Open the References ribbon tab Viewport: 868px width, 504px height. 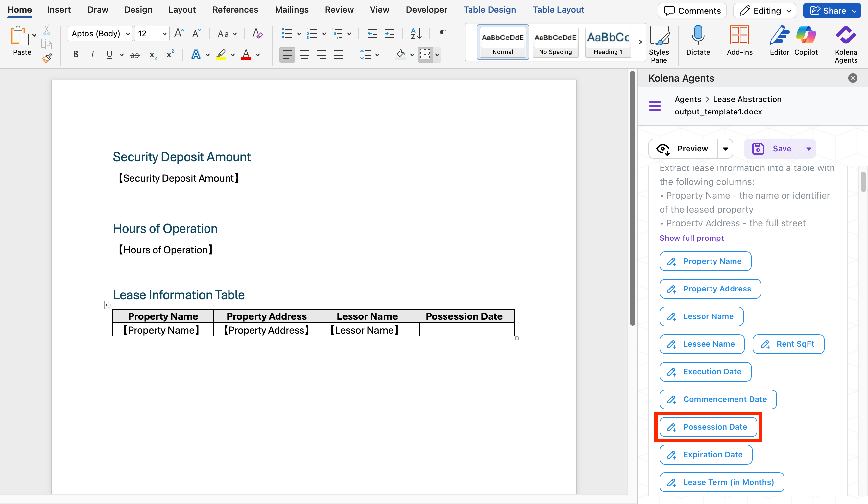235,10
